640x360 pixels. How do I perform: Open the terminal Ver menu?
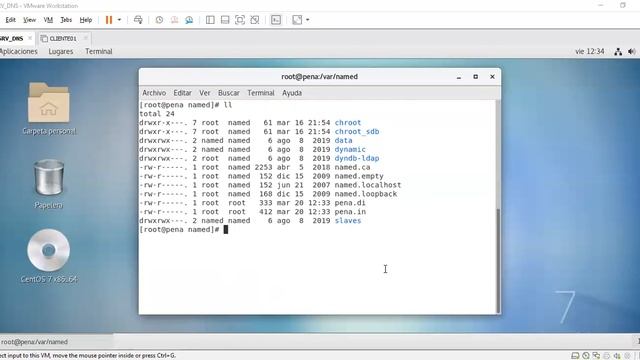coord(205,93)
